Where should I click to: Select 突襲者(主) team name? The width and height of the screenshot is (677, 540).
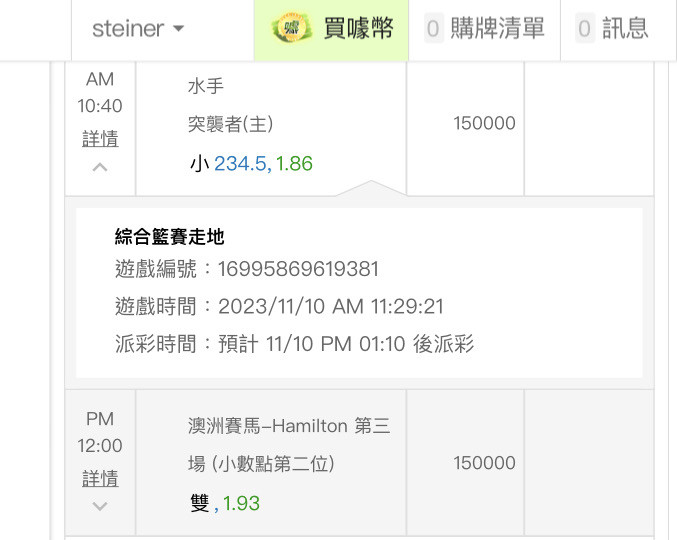(x=230, y=124)
